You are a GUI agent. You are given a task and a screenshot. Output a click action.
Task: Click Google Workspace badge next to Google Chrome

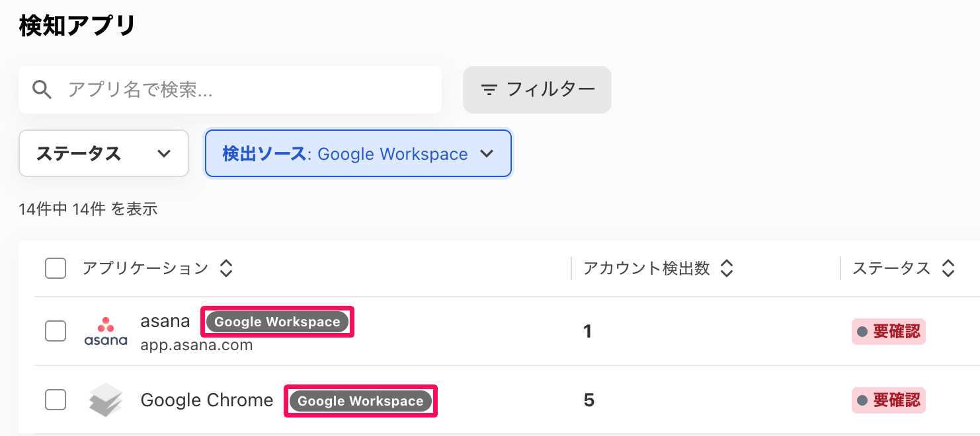(x=361, y=401)
